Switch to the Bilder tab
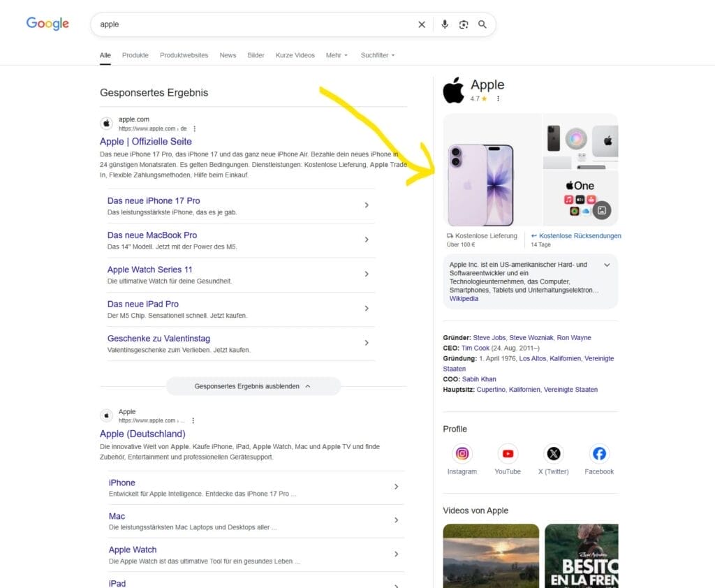 [x=256, y=55]
